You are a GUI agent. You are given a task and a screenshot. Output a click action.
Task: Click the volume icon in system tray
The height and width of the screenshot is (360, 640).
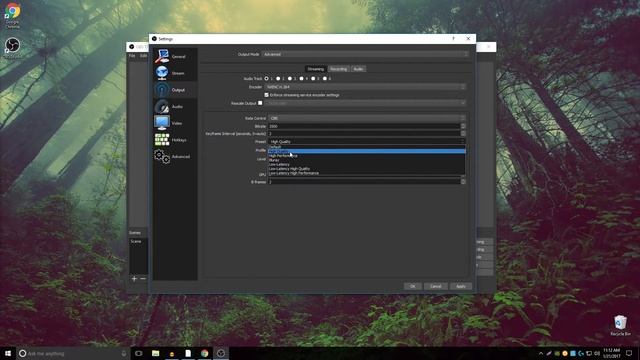597,353
